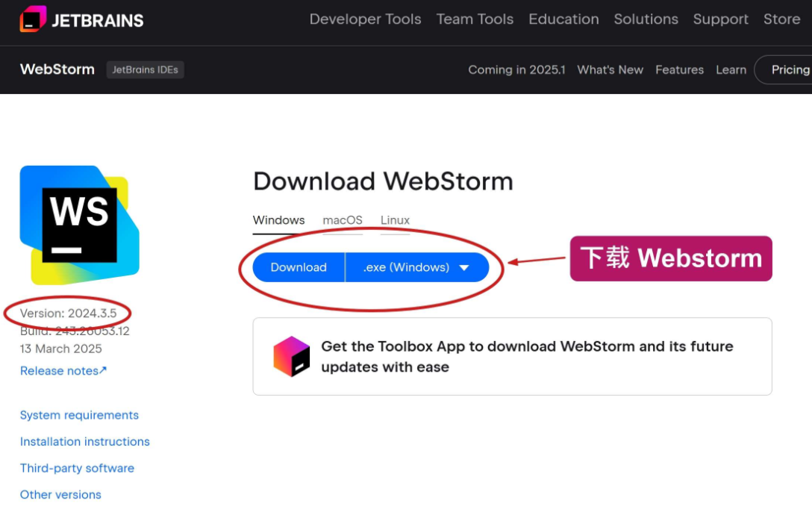Click the JetBrains IDEs badge
Screen dimensions: 812x521
(145, 69)
